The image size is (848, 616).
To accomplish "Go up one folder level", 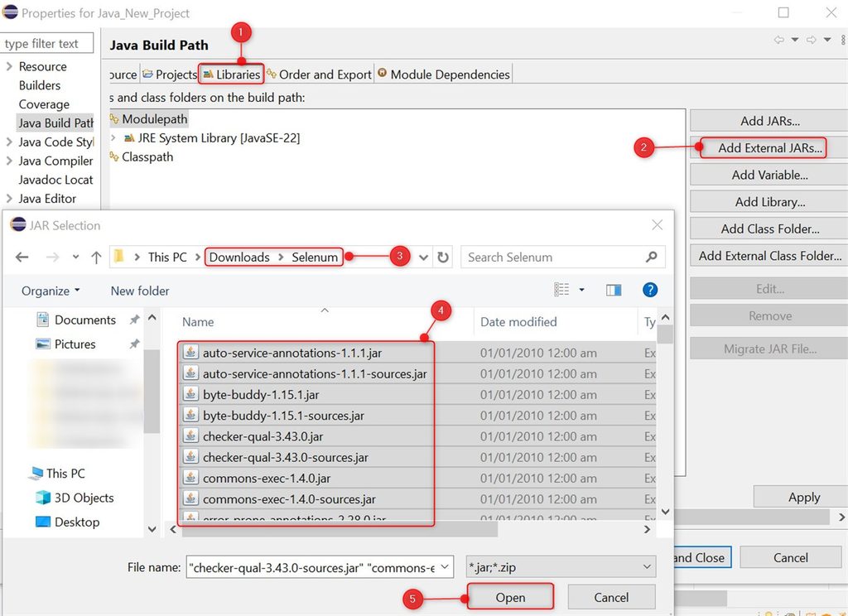I will click(x=96, y=257).
